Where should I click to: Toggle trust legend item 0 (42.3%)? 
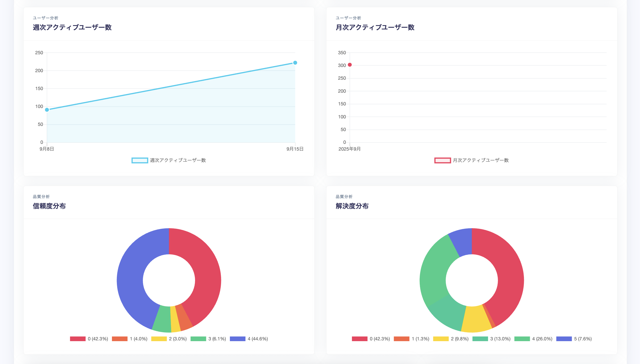[78, 339]
